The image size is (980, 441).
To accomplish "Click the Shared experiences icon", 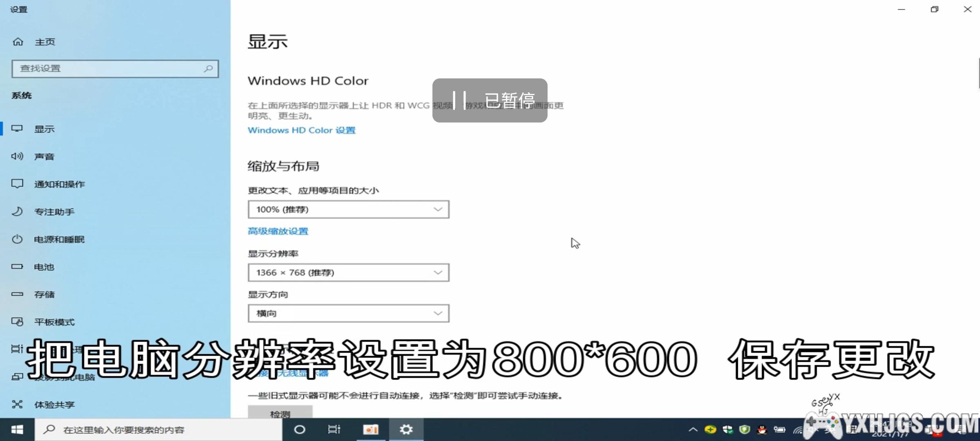I will (17, 404).
